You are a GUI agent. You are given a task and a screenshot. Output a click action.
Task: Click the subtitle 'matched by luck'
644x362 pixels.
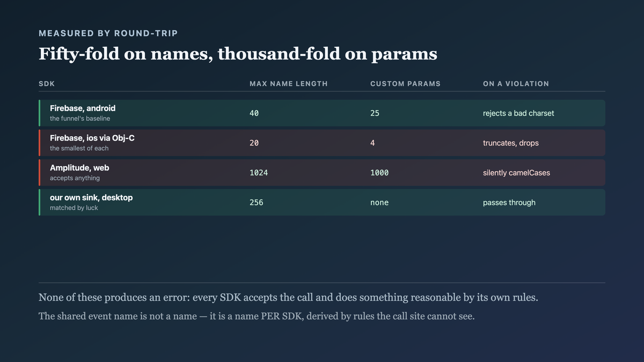(x=74, y=208)
